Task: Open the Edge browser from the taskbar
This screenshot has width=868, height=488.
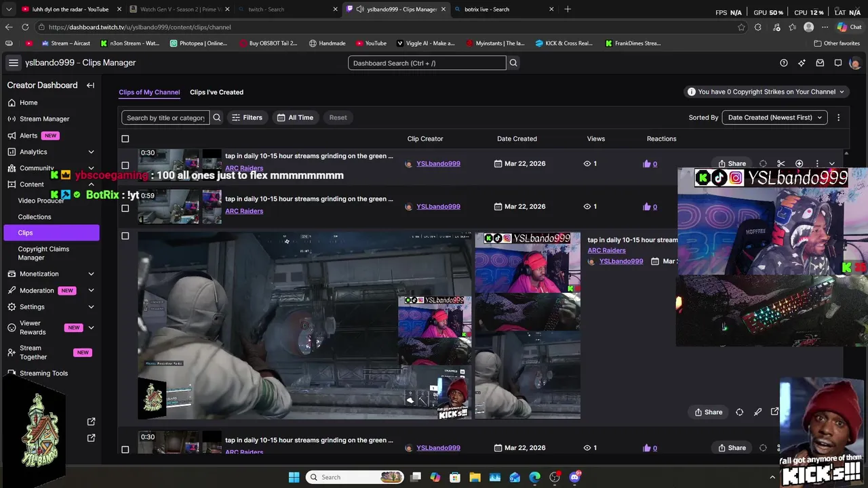Action: click(535, 477)
